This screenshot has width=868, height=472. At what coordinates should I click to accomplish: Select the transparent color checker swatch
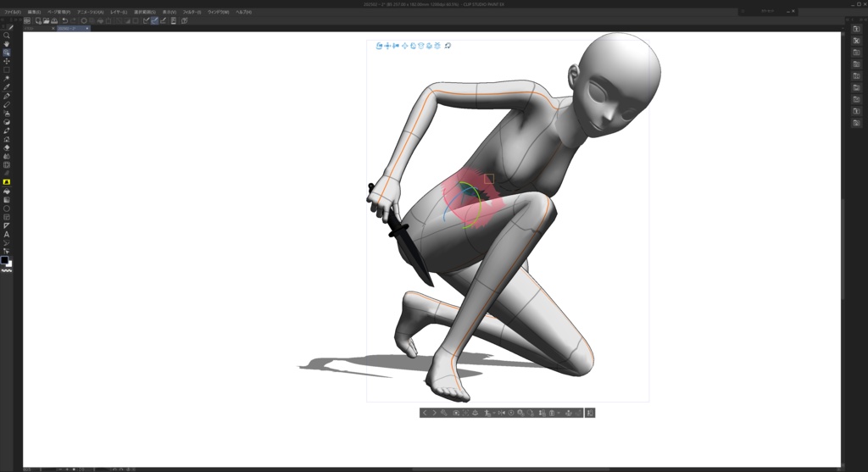[7, 270]
